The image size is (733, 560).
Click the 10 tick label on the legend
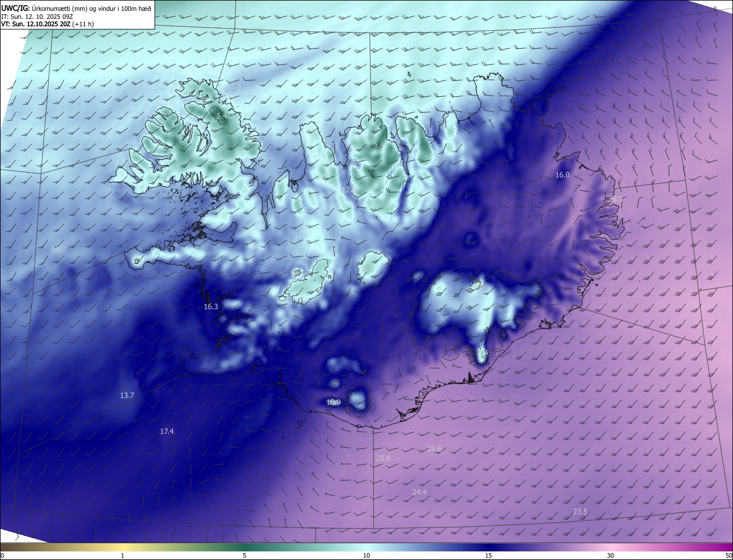point(366,555)
